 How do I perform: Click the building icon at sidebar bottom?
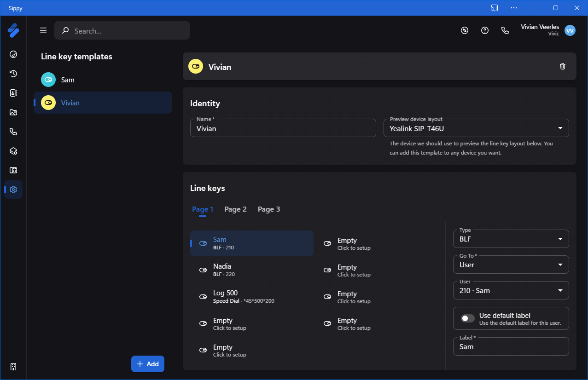[13, 367]
